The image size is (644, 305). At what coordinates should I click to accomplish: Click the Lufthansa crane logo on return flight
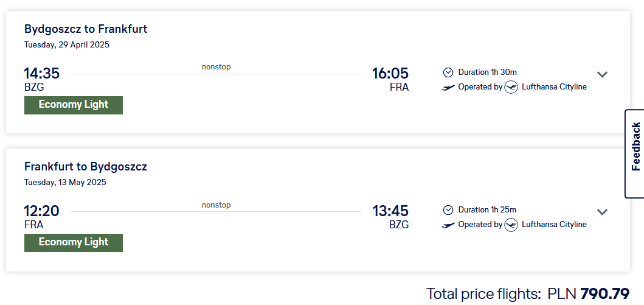[511, 225]
